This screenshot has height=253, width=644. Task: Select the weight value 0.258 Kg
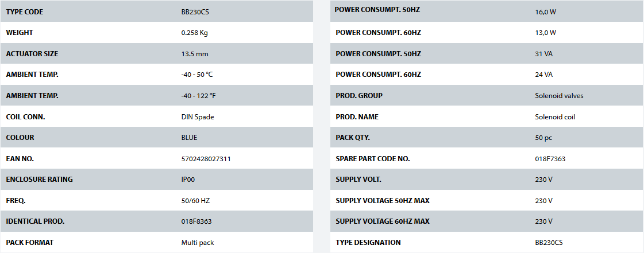click(x=194, y=33)
